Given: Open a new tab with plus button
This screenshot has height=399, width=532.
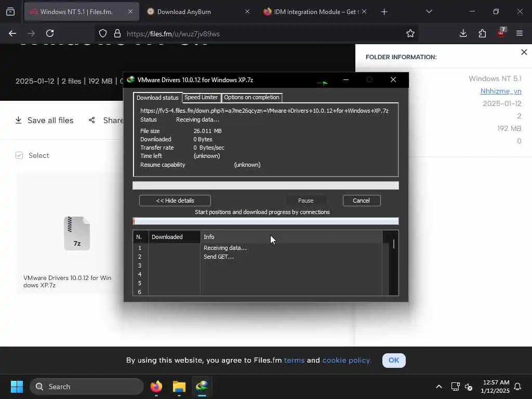Looking at the screenshot, I should pyautogui.click(x=384, y=12).
